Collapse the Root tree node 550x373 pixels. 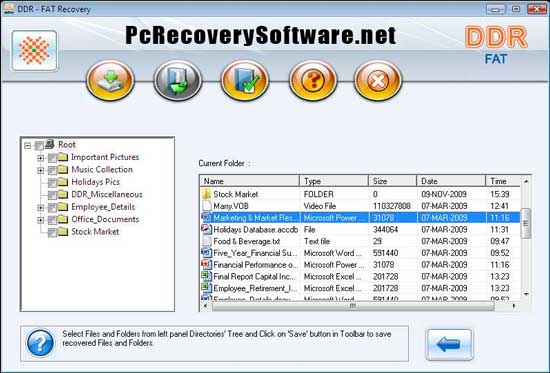click(x=28, y=145)
